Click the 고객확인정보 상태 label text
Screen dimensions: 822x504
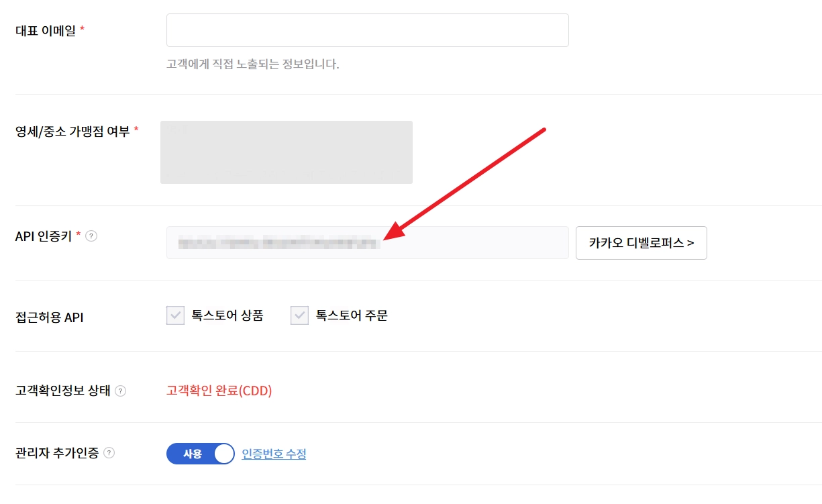[x=62, y=391]
